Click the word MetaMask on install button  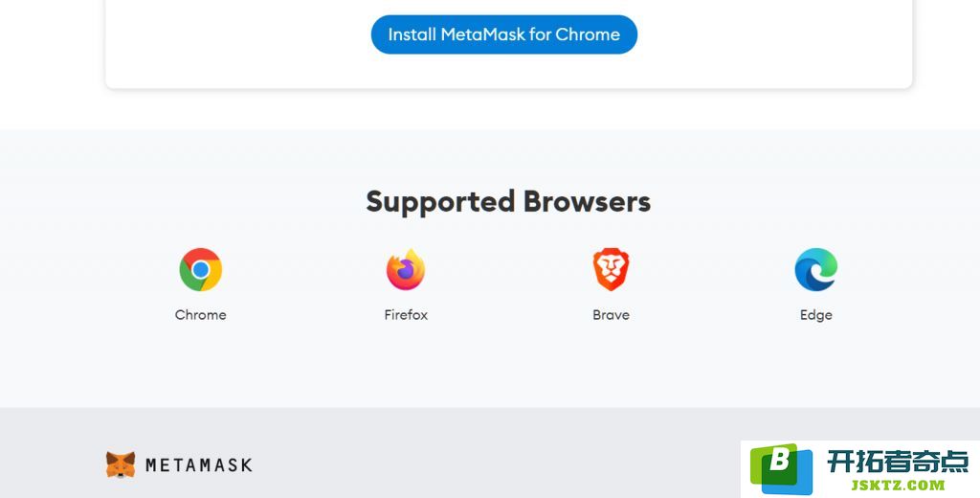click(482, 34)
